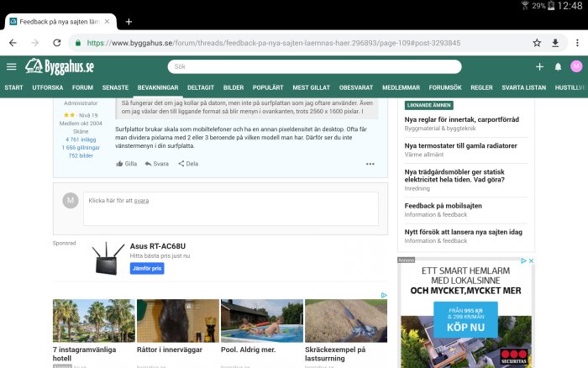588x368 pixels.
Task: Click the address bar URL
Action: click(x=274, y=43)
